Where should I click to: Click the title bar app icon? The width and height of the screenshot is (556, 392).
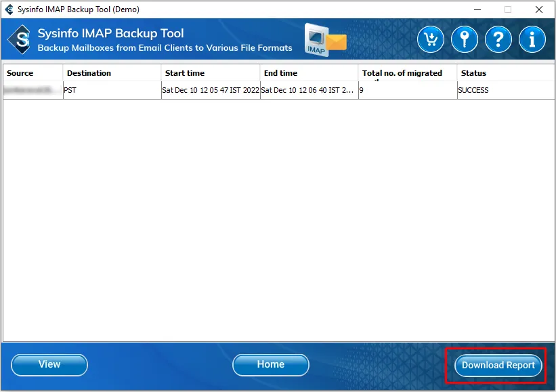coord(9,9)
